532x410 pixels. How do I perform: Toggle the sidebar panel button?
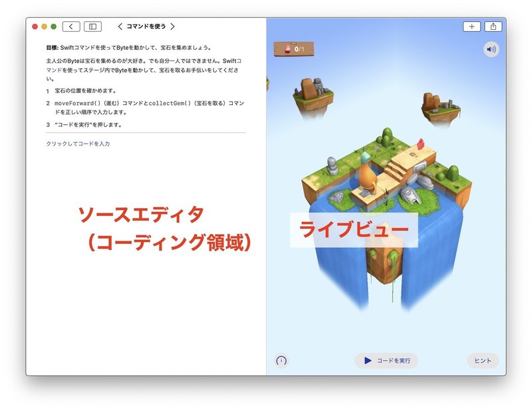tap(92, 27)
